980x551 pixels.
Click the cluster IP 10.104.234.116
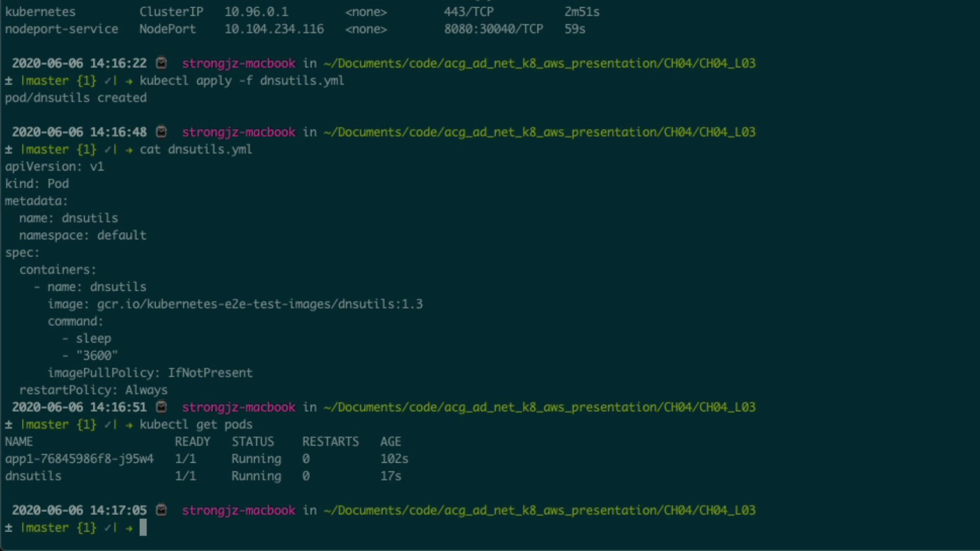[x=274, y=29]
